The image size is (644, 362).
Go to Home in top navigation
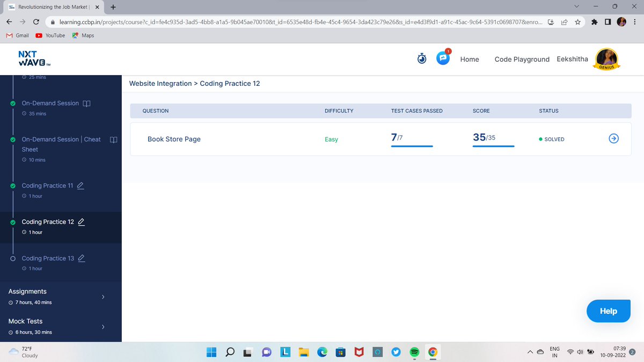click(x=470, y=59)
